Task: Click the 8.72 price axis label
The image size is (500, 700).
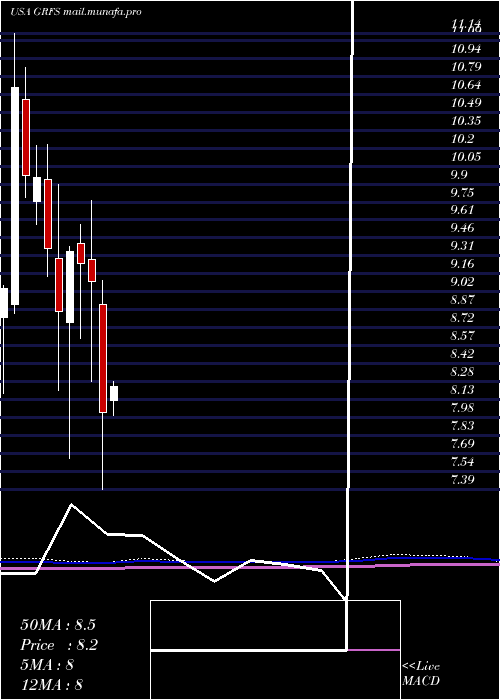Action: pos(462,318)
